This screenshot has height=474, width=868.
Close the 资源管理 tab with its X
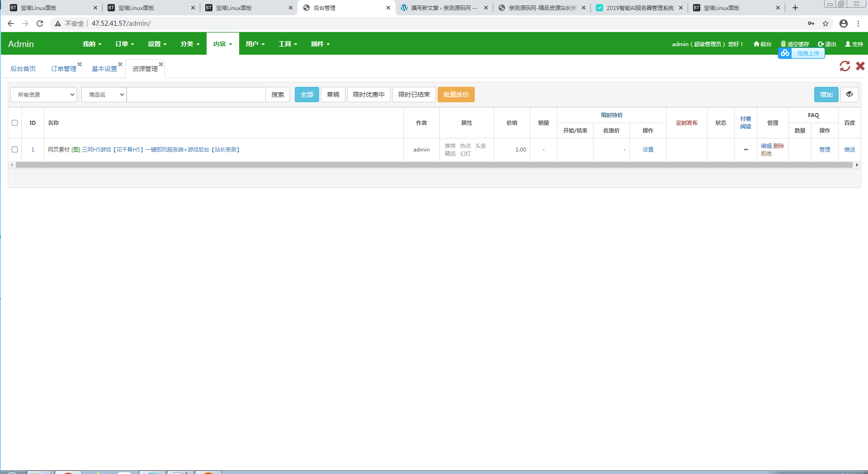tap(161, 64)
